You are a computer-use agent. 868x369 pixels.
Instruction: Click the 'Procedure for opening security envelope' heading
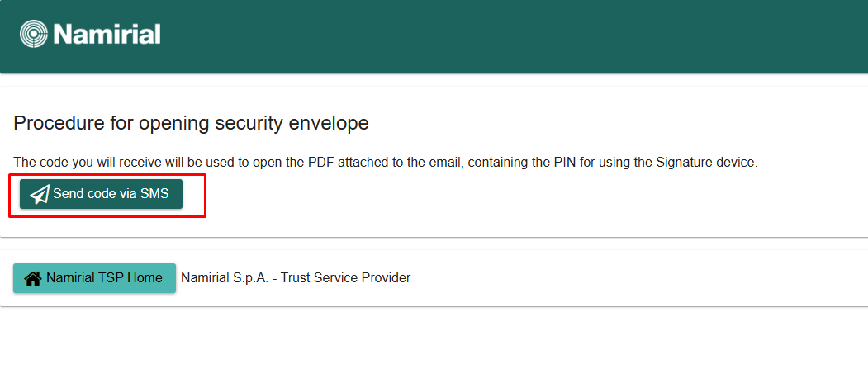191,124
